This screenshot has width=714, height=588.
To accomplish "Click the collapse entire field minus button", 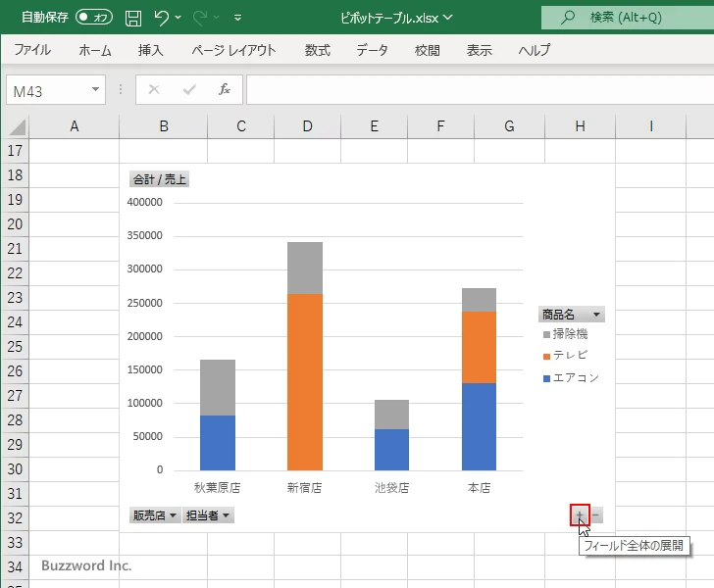I will point(595,515).
